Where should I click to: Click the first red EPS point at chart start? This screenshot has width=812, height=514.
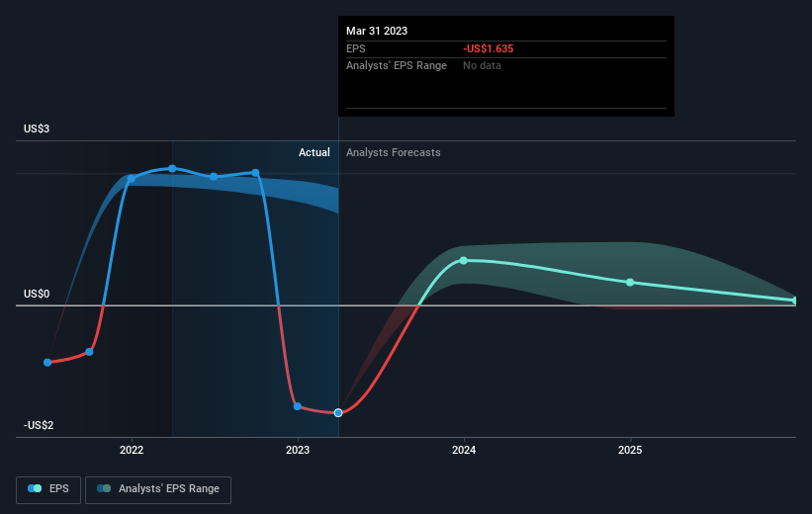(47, 363)
